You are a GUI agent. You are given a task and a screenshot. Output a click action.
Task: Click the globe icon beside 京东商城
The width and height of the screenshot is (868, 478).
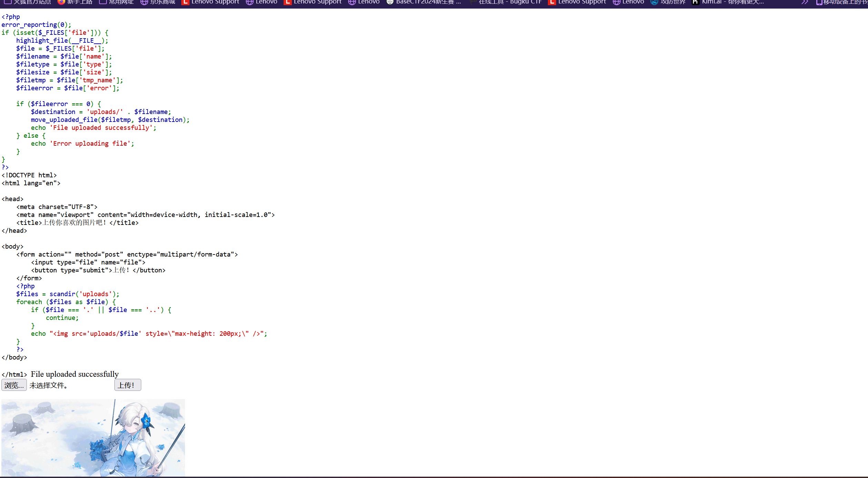point(144,2)
